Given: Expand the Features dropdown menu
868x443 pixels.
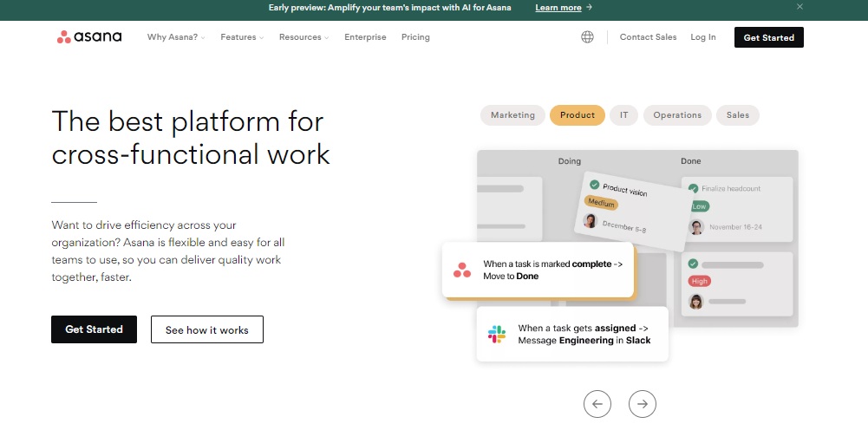Looking at the screenshot, I should pyautogui.click(x=242, y=37).
